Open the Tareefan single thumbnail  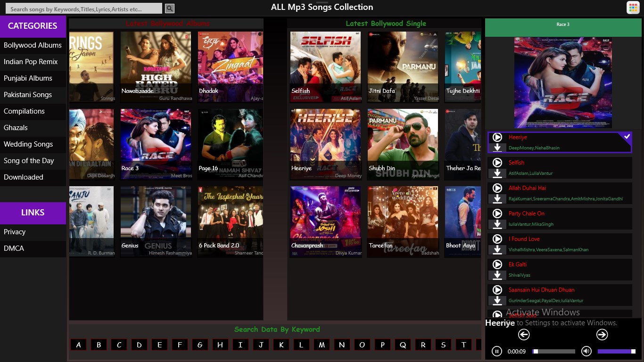point(403,222)
